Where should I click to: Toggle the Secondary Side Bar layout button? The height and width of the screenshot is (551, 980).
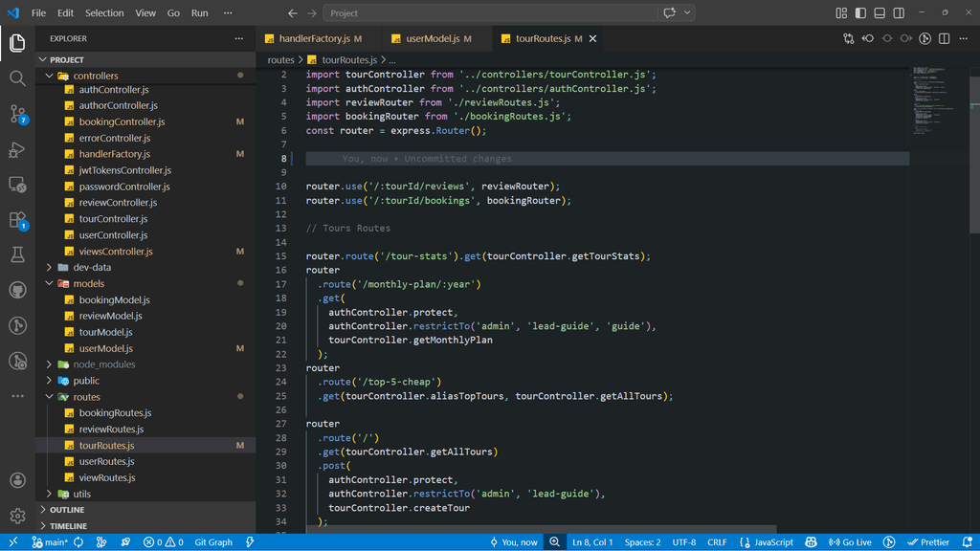click(x=899, y=13)
